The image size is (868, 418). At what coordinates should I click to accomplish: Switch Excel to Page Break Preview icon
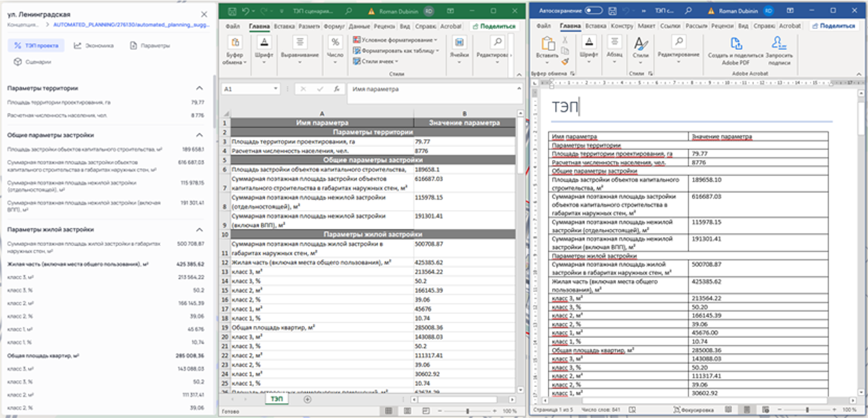pyautogui.click(x=426, y=411)
